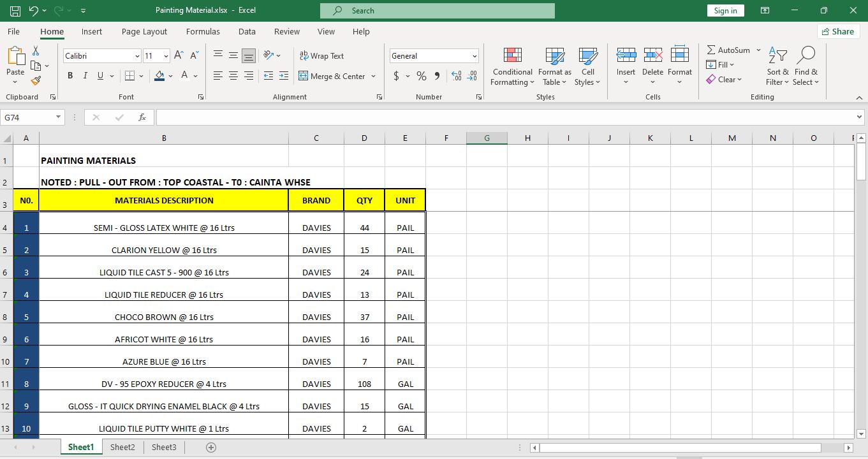Align text to the right
Viewport: 868px width, 459px height.
point(249,76)
